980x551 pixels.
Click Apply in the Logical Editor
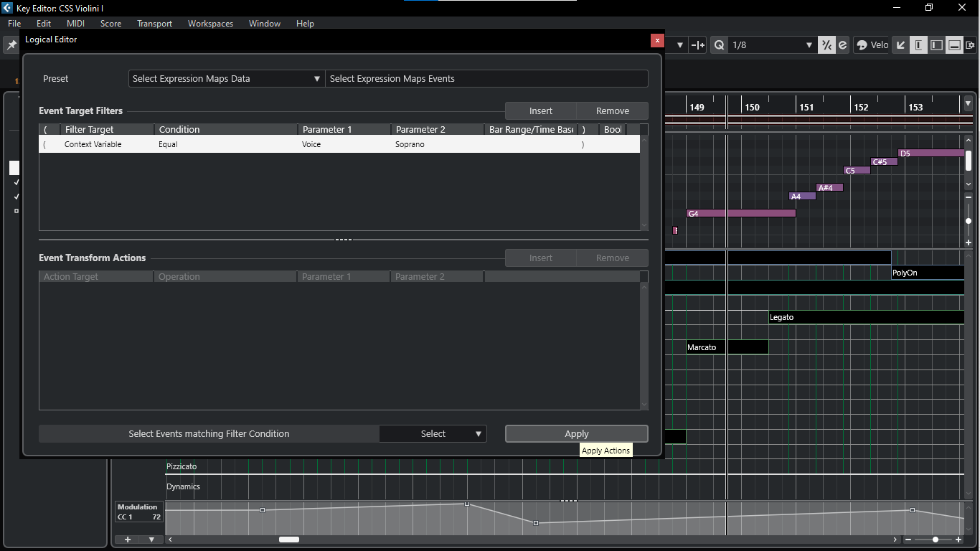[x=576, y=434]
